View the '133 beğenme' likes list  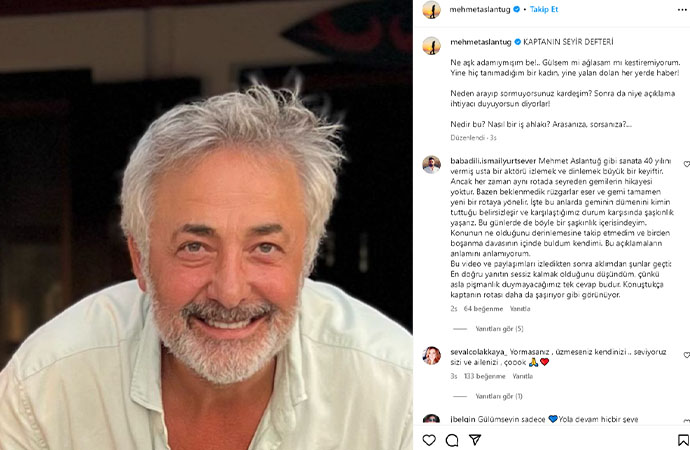[x=484, y=376]
